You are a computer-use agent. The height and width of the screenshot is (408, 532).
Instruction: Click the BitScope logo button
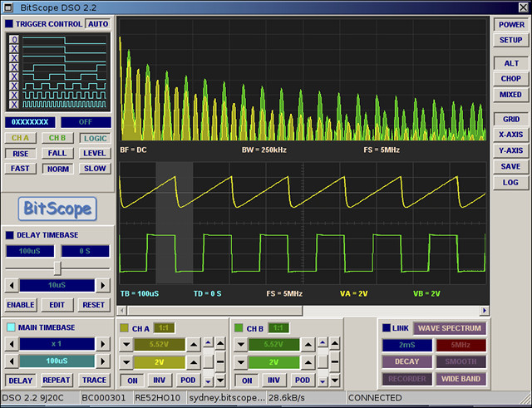click(x=57, y=209)
